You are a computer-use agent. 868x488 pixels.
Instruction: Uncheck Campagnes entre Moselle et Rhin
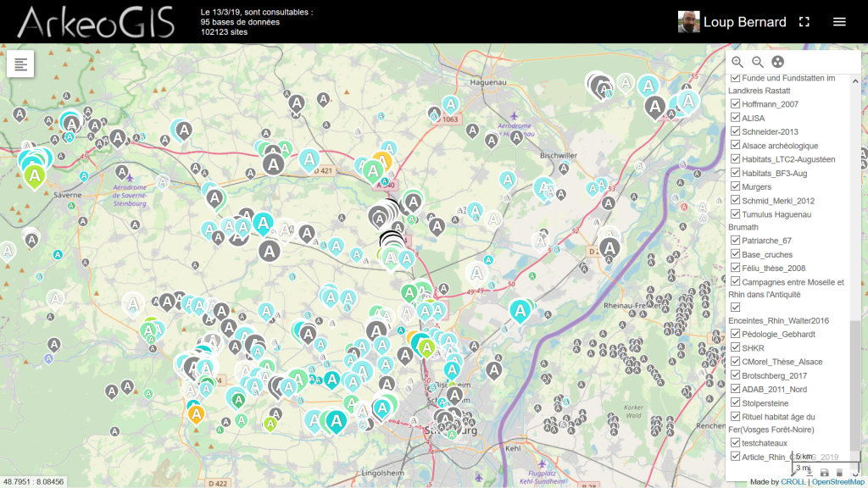(x=735, y=281)
